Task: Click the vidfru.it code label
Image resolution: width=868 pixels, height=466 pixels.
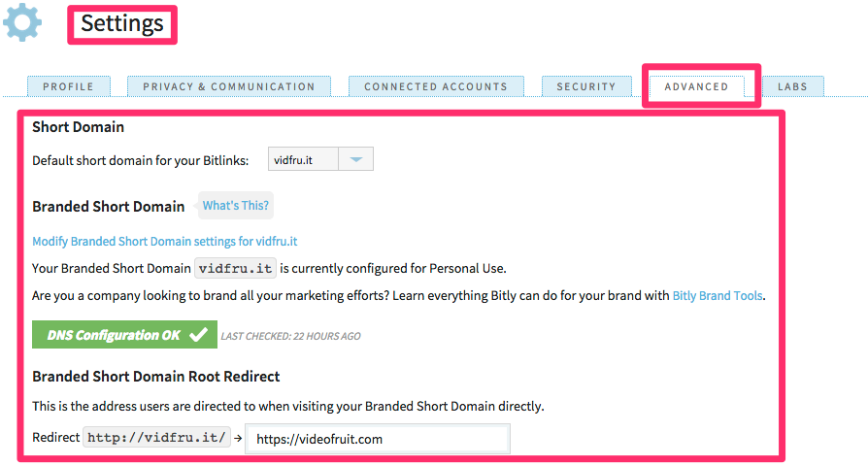Action: [x=235, y=268]
